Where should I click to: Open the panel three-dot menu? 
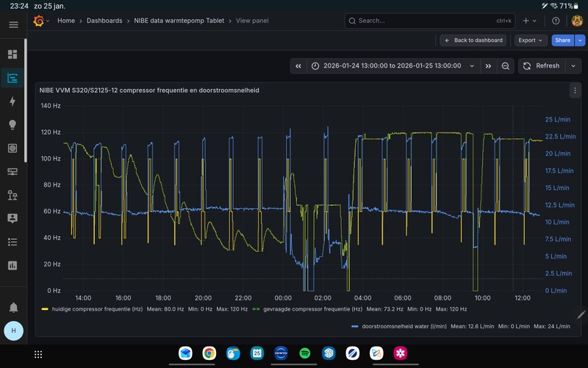click(x=575, y=91)
